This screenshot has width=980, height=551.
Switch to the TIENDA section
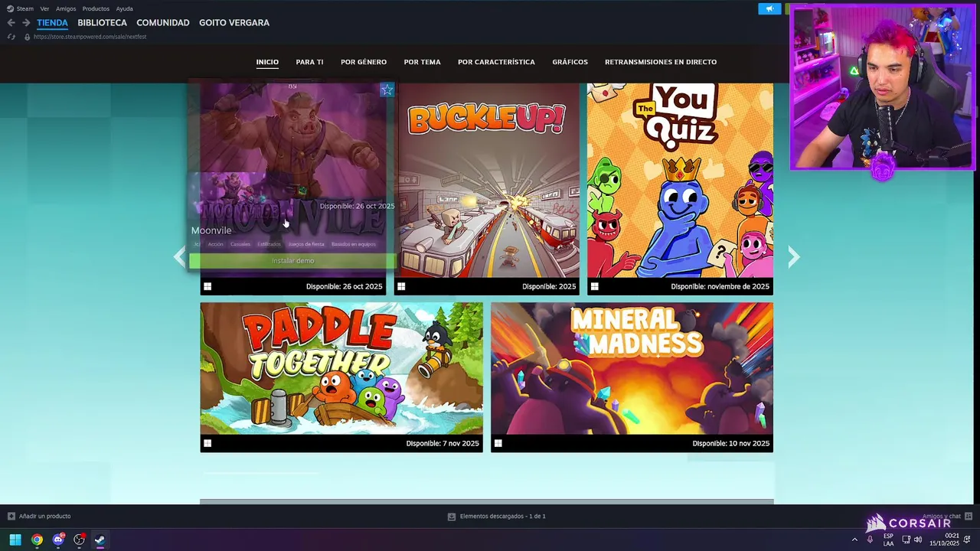[x=52, y=23]
